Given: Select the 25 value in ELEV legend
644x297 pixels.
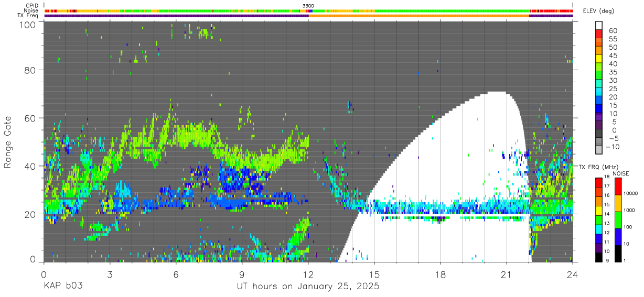Looking at the screenshot, I should 613,89.
